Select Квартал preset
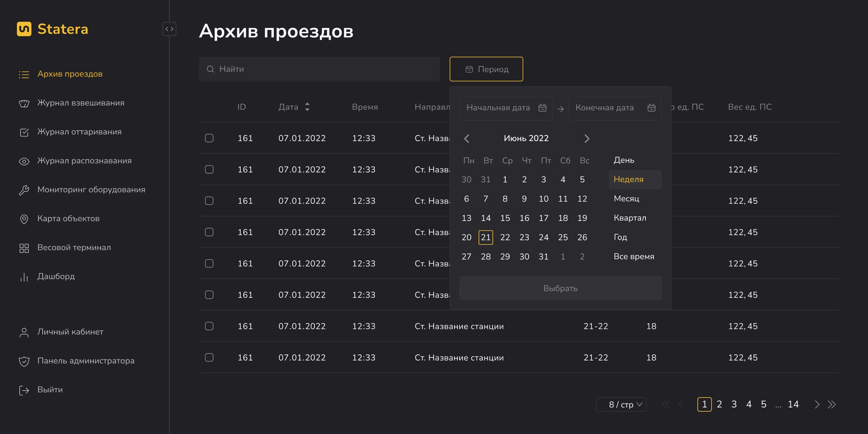Viewport: 868px width, 434px height. click(x=635, y=218)
